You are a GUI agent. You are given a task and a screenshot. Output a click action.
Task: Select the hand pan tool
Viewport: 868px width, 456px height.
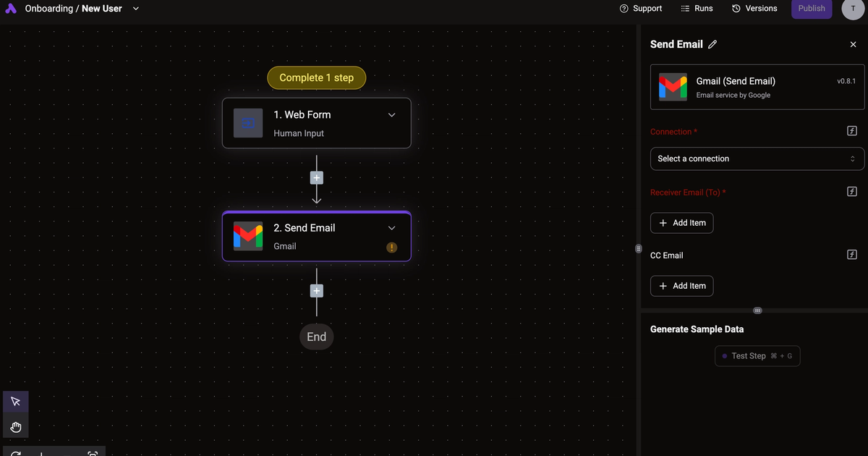16,426
